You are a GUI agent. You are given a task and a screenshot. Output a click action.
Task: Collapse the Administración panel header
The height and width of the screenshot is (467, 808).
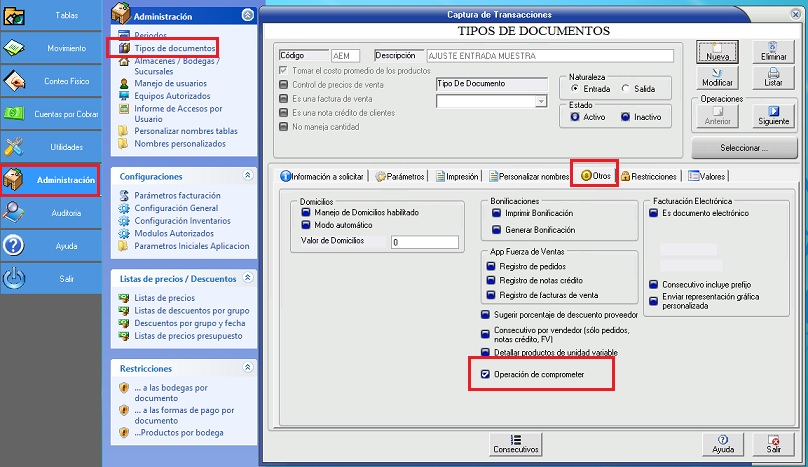(x=248, y=14)
